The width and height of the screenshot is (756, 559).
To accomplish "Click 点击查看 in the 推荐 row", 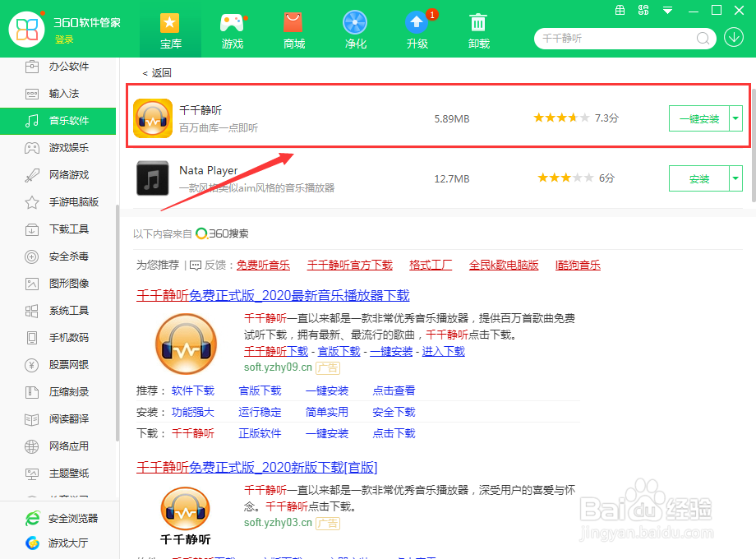I will click(x=394, y=390).
